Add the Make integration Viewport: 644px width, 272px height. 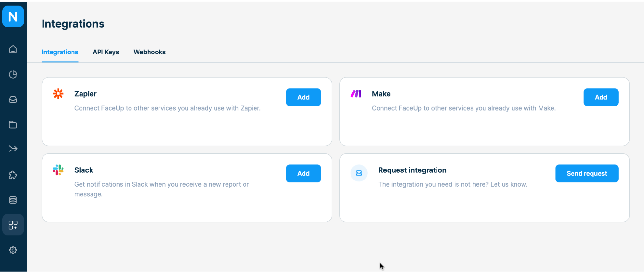[x=601, y=97]
